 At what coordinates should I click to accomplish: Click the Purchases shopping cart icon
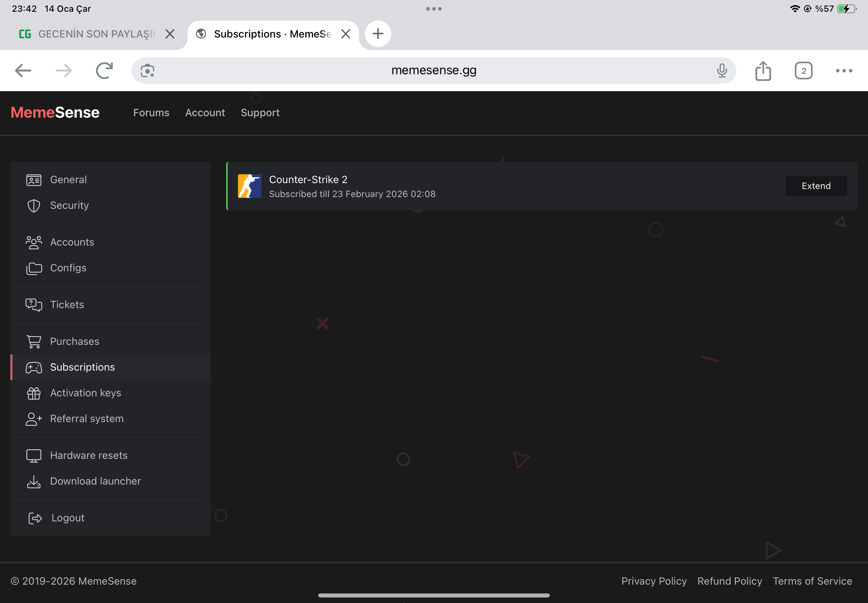(33, 342)
